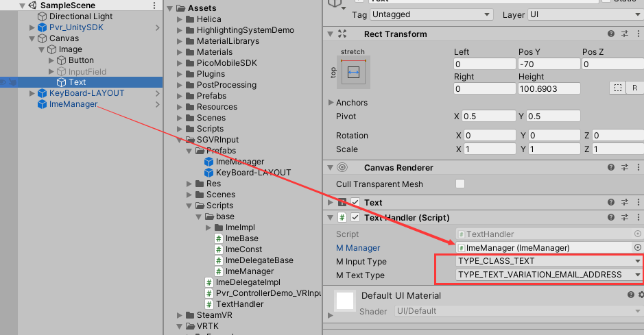Open the M Input Type dropdown
This screenshot has width=644, height=335.
(549, 261)
